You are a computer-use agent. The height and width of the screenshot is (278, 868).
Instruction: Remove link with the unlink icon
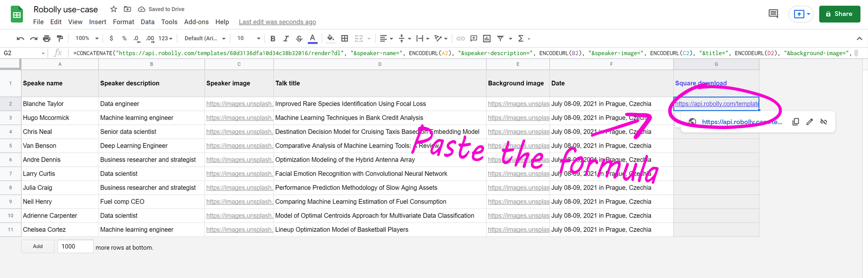click(823, 122)
